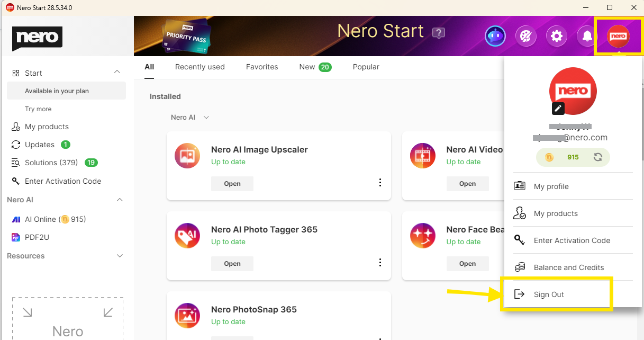Show the Popular tab
Image resolution: width=644 pixels, height=340 pixels.
[x=366, y=67]
